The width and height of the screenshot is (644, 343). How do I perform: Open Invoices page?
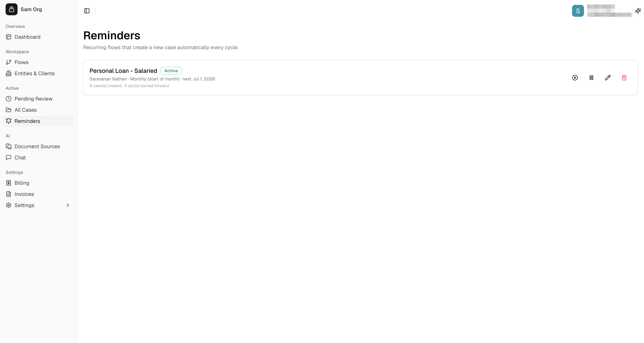pyautogui.click(x=38, y=194)
